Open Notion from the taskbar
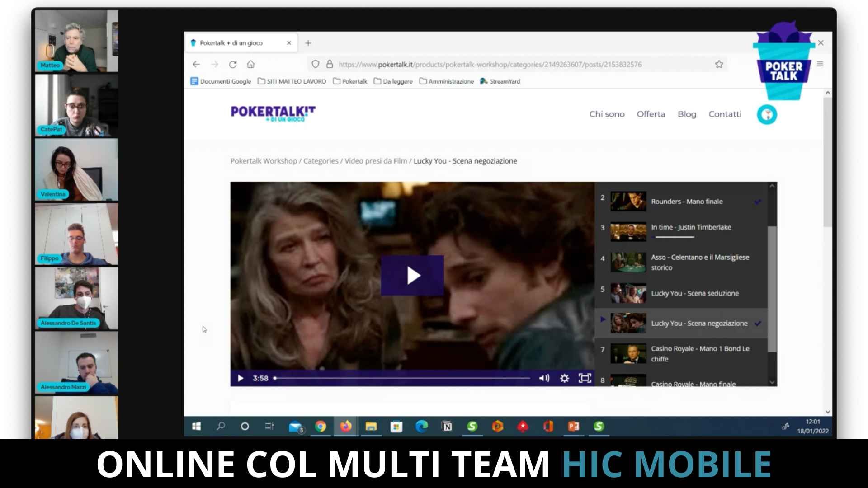This screenshot has width=868, height=488. (x=447, y=426)
